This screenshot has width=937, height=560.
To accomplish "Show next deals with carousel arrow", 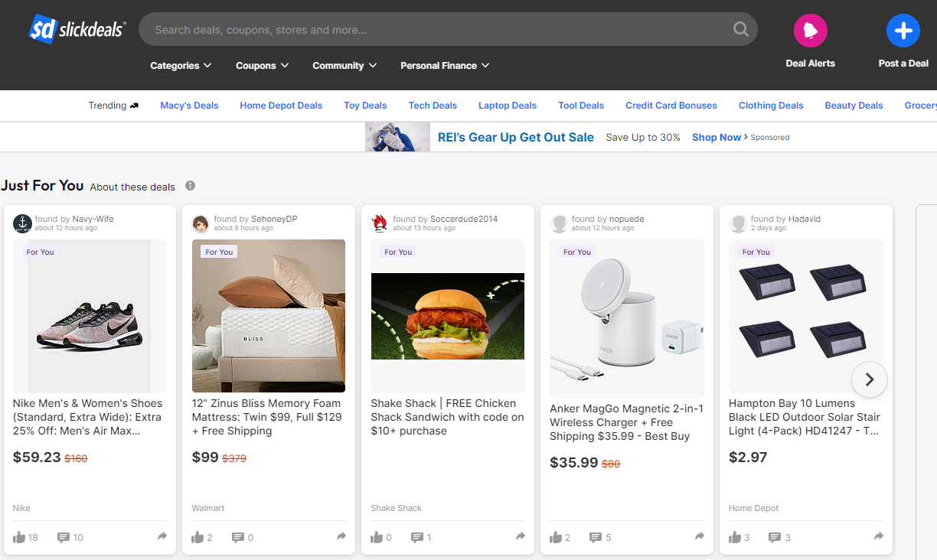I will tap(869, 379).
